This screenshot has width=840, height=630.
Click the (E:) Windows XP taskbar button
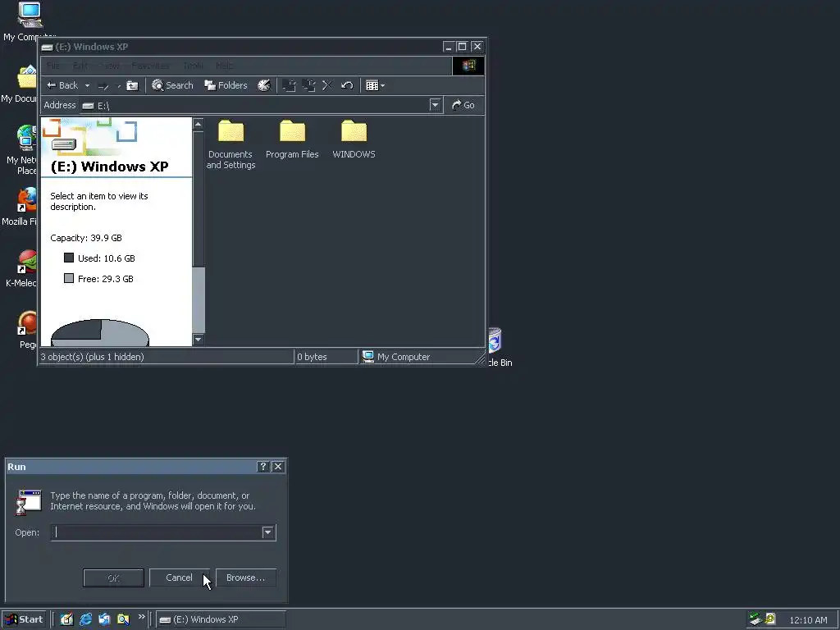[x=221, y=619]
